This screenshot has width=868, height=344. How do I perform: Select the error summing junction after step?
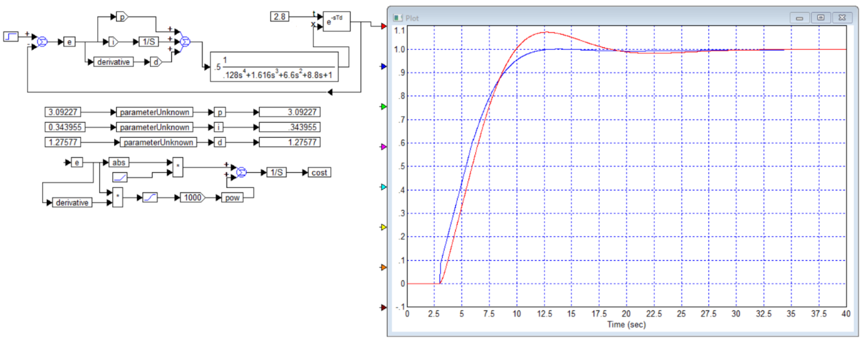point(42,42)
